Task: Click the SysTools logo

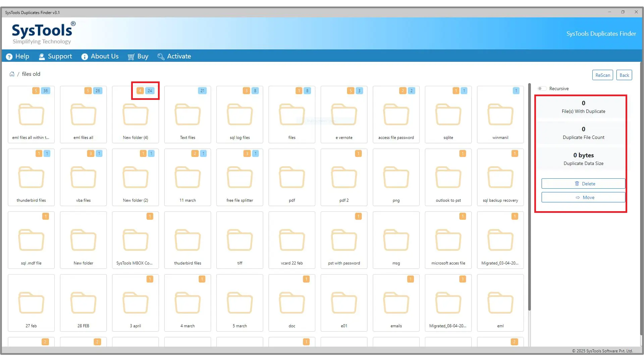Action: [x=44, y=33]
